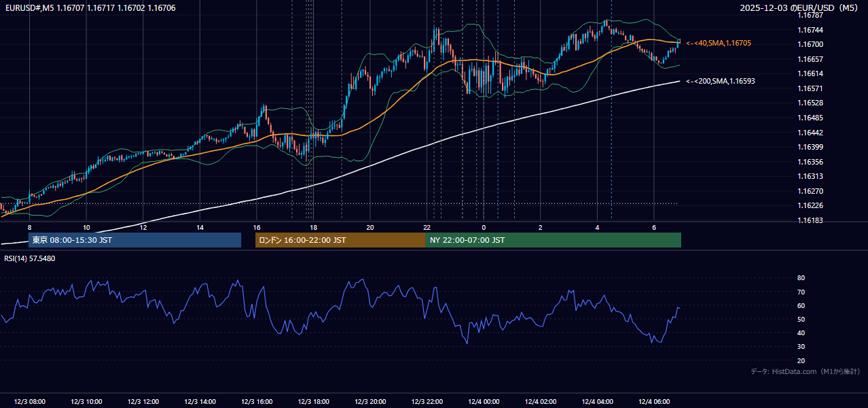Screen dimensions: 868x408
Task: Click price axis value 1.16614
Action: (810, 73)
